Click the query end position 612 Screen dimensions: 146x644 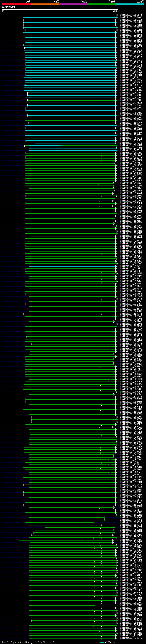[x=115, y=11]
